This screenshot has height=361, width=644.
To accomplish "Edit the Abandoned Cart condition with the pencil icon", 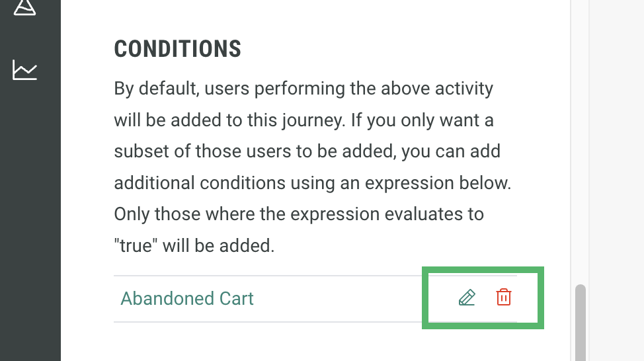I will click(467, 298).
